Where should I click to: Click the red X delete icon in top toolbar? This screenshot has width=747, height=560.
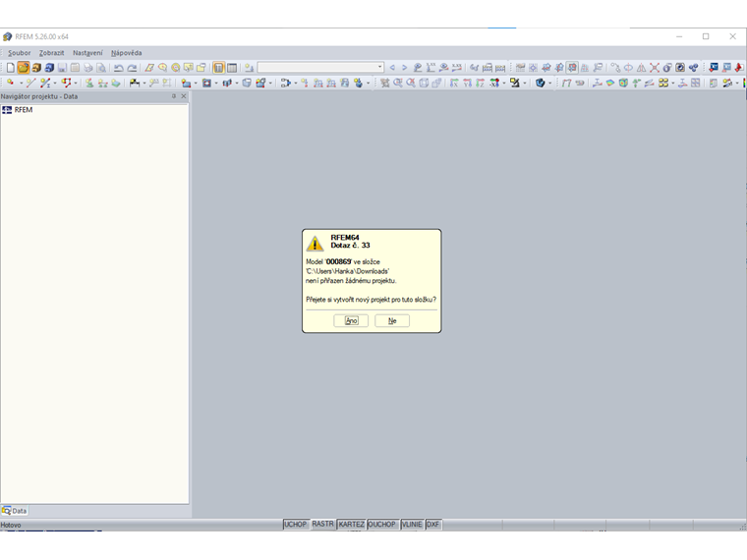point(655,68)
